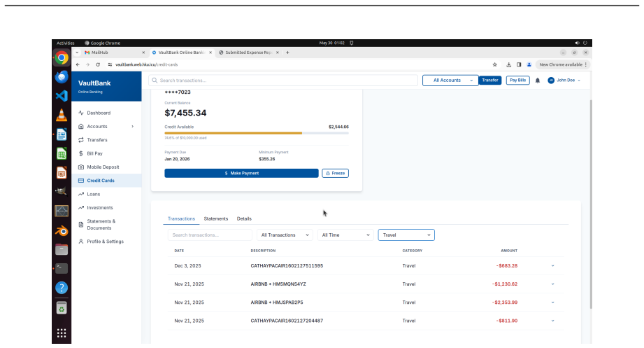This screenshot has height=348, width=644.
Task: Open Thunderbird from the dock
Action: coord(62,77)
